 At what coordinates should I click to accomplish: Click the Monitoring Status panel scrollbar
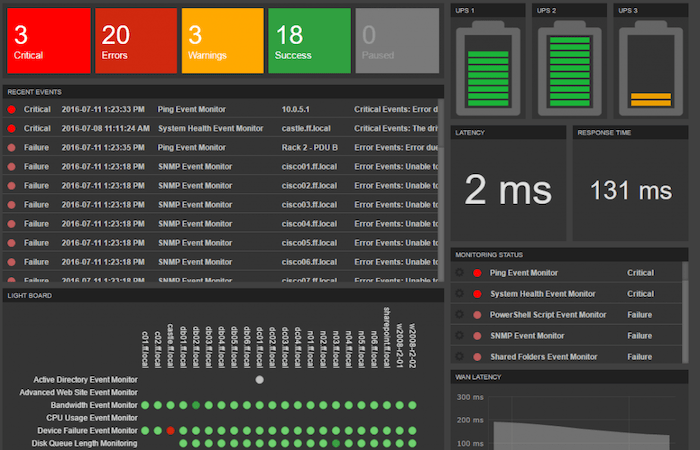(x=685, y=312)
